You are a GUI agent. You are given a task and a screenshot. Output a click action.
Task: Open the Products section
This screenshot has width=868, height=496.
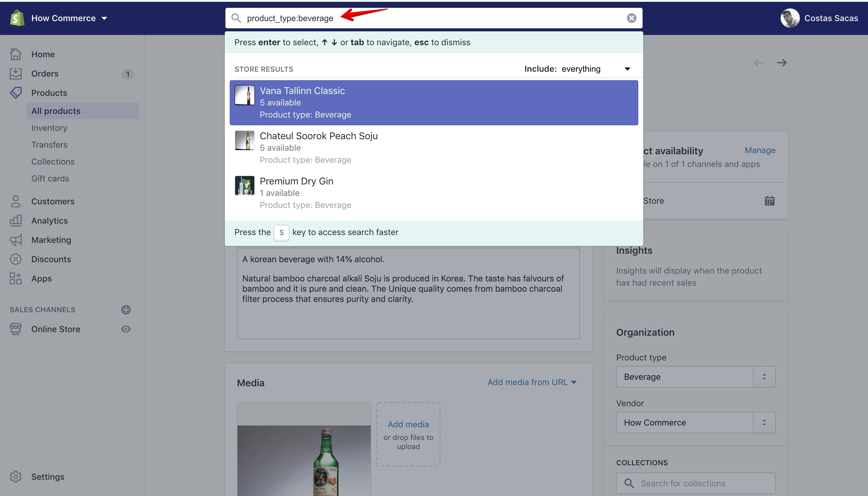(49, 93)
